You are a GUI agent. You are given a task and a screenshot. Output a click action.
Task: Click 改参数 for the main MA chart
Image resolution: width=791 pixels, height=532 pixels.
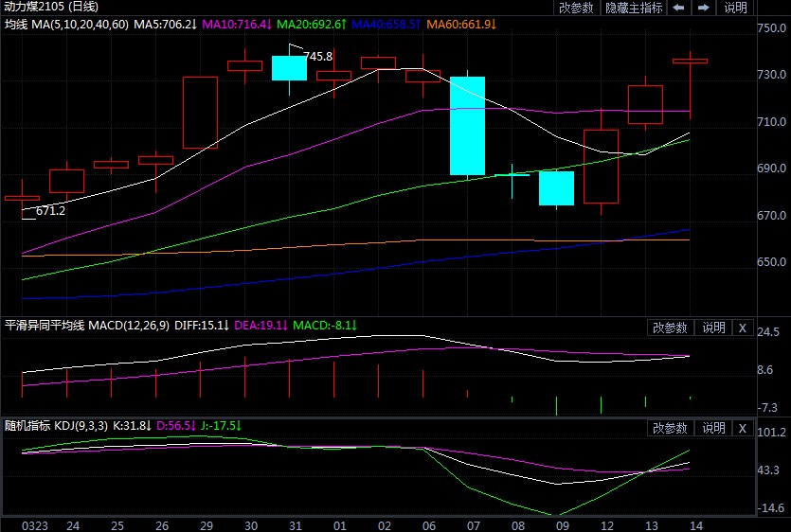(x=576, y=8)
